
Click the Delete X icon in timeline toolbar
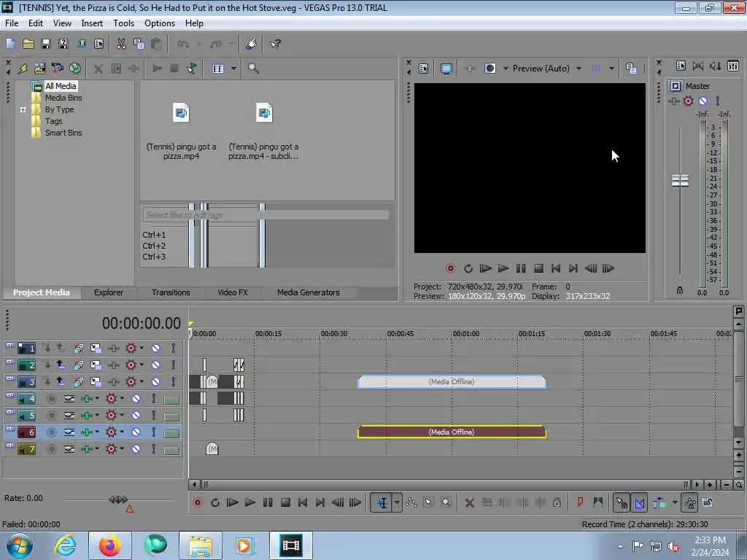click(x=469, y=502)
